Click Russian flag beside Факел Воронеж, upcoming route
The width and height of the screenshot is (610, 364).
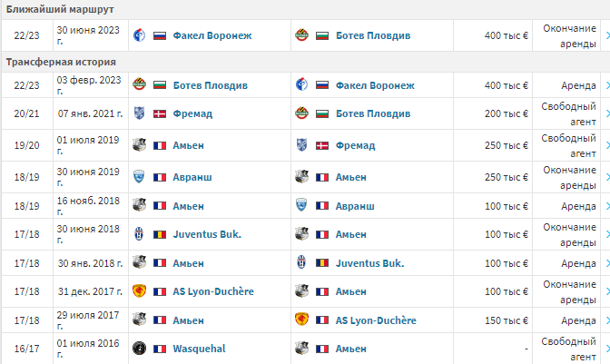point(161,35)
